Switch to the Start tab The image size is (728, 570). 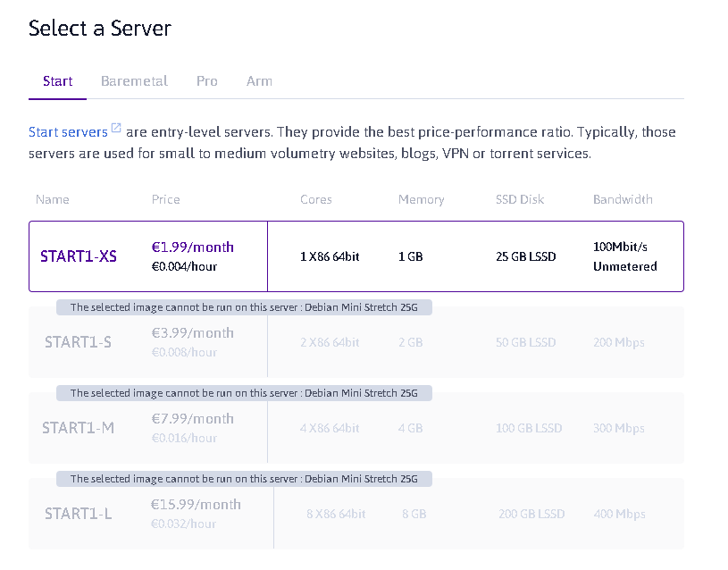coord(58,81)
